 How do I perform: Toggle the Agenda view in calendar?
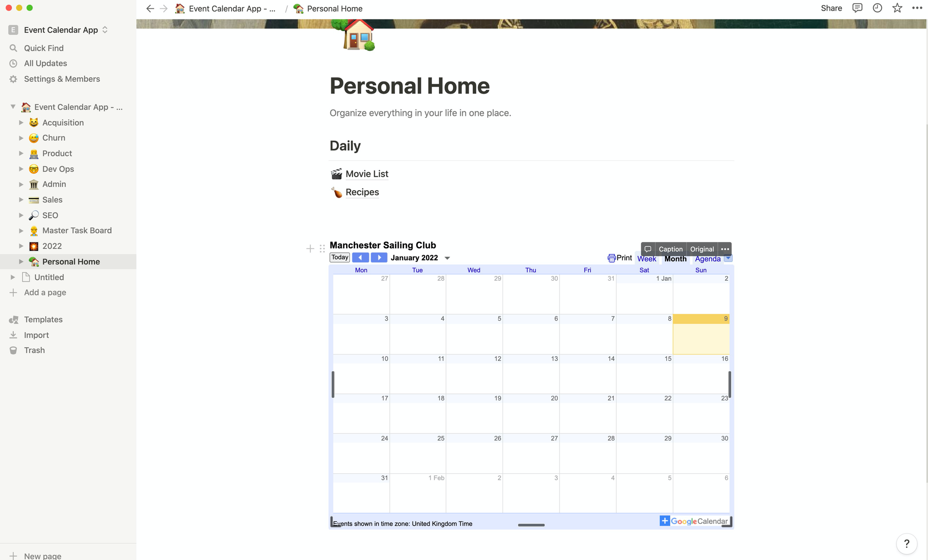(708, 258)
